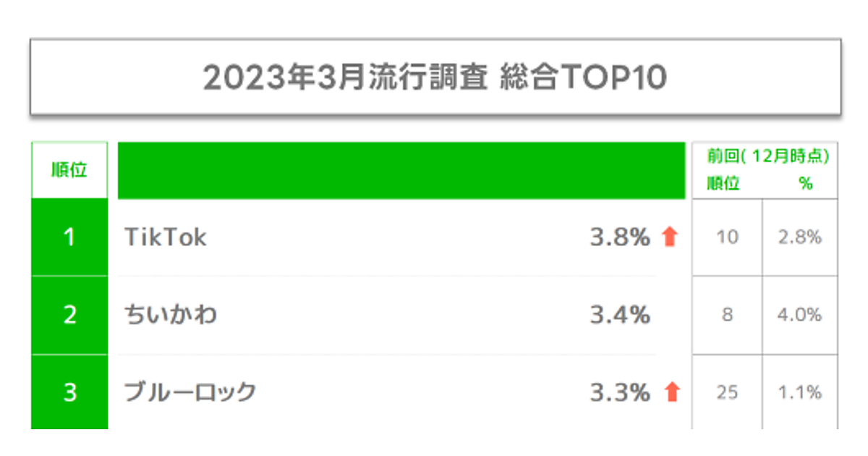Click the 3.4% value for ちいかわ
Image resolution: width=868 pixels, height=456 pixels.
pyautogui.click(x=620, y=315)
